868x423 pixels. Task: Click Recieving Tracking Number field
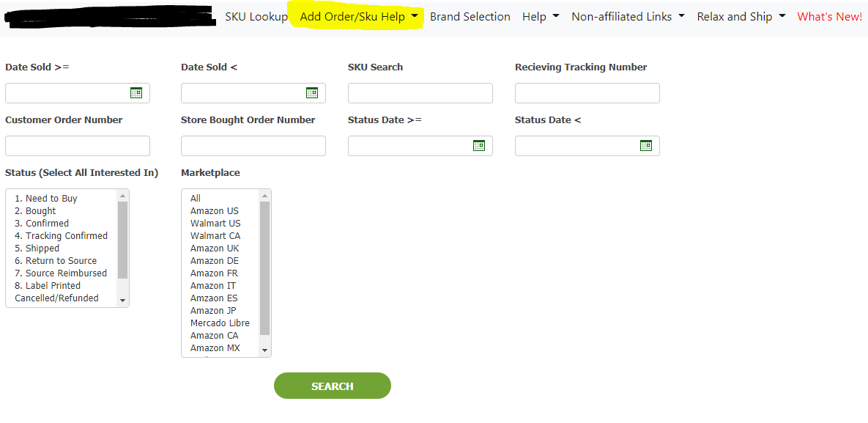(x=587, y=92)
